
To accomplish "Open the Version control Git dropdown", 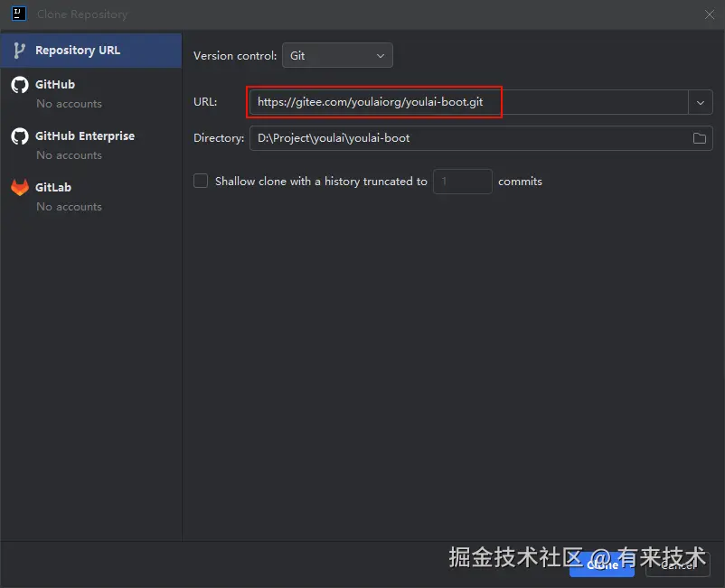I will pos(337,55).
